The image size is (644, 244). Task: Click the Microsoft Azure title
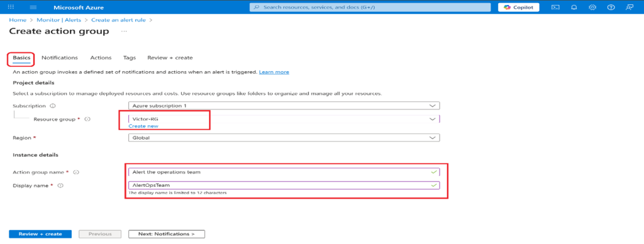click(79, 8)
